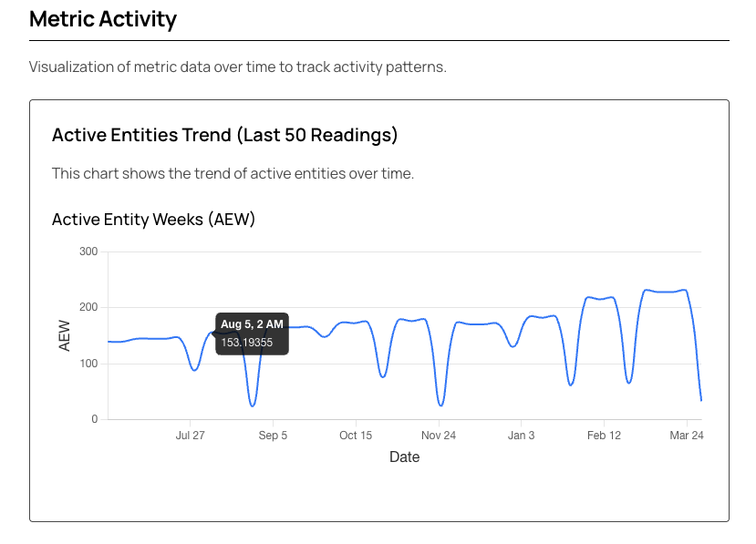This screenshot has height=544, width=756.
Task: Click the 0 y-axis value label
Action: [94, 419]
